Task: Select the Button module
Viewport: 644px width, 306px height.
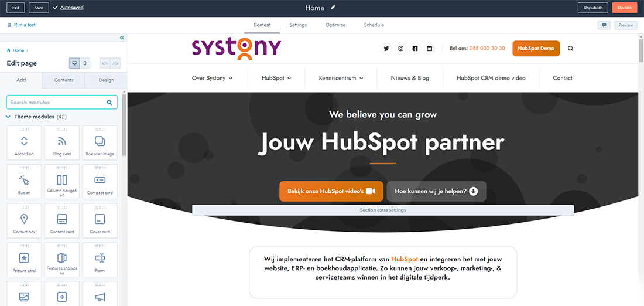Action: click(24, 182)
